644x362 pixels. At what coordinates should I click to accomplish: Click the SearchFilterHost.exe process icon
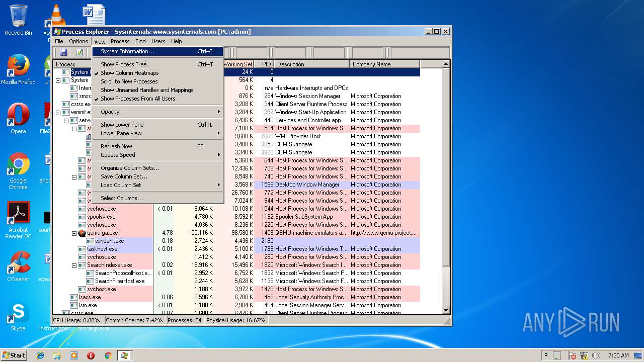(91, 281)
